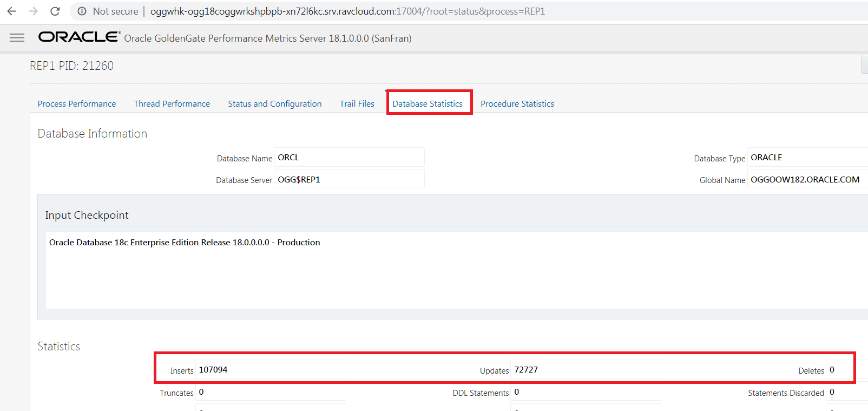The image size is (868, 411).
Task: Switch to the Trail Files tab
Action: (357, 103)
